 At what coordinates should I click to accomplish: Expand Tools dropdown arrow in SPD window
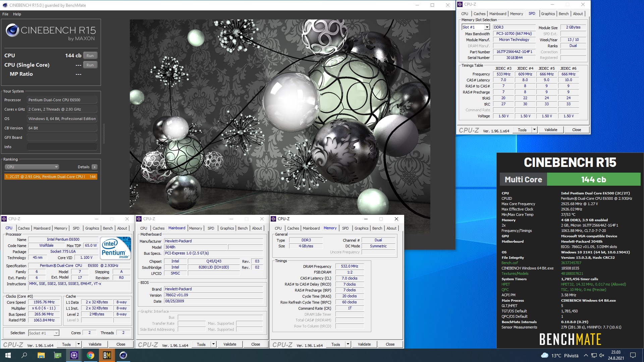(534, 130)
